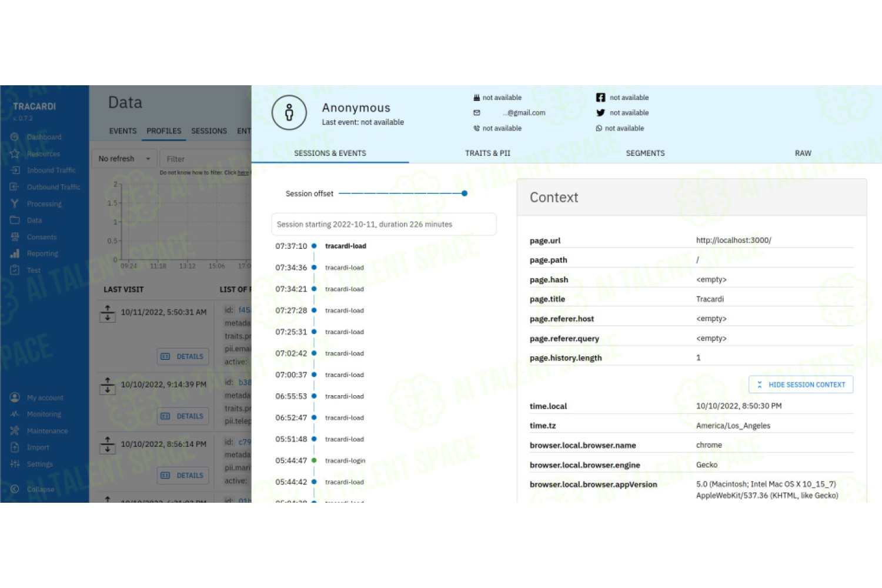
Task: Click the Twitter icon in the profile header
Action: click(600, 113)
